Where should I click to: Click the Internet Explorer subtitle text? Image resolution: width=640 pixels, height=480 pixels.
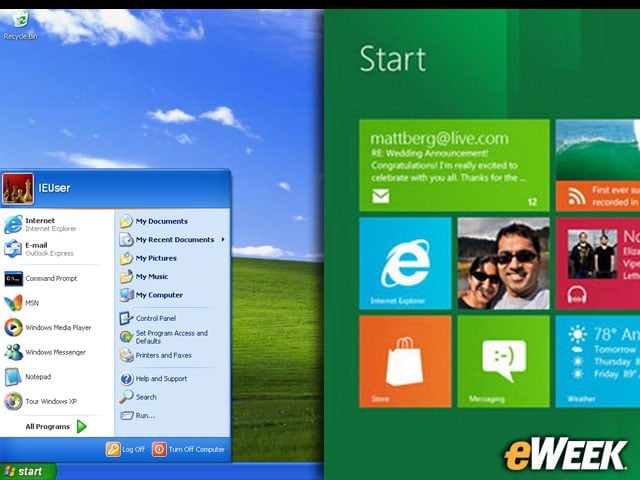51,229
